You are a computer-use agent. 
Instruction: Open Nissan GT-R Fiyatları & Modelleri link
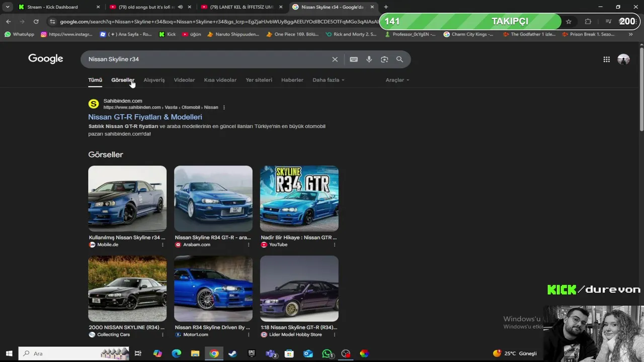point(145,117)
